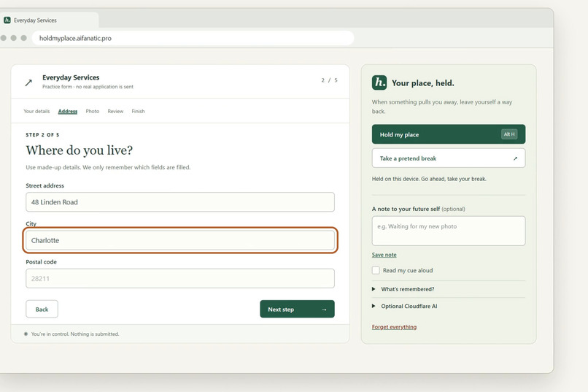Screen dimensions: 588x392
Task: Click the Save note link
Action: coord(384,255)
